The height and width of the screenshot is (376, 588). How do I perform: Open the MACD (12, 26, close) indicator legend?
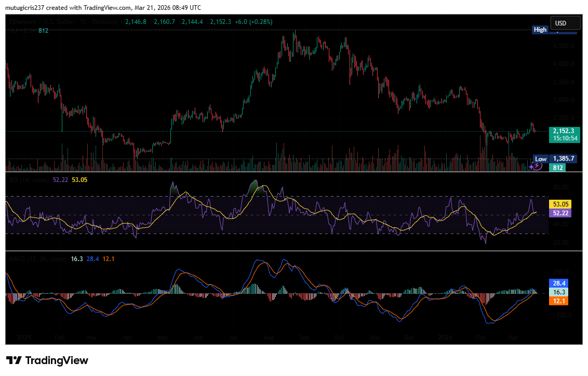pos(38,259)
